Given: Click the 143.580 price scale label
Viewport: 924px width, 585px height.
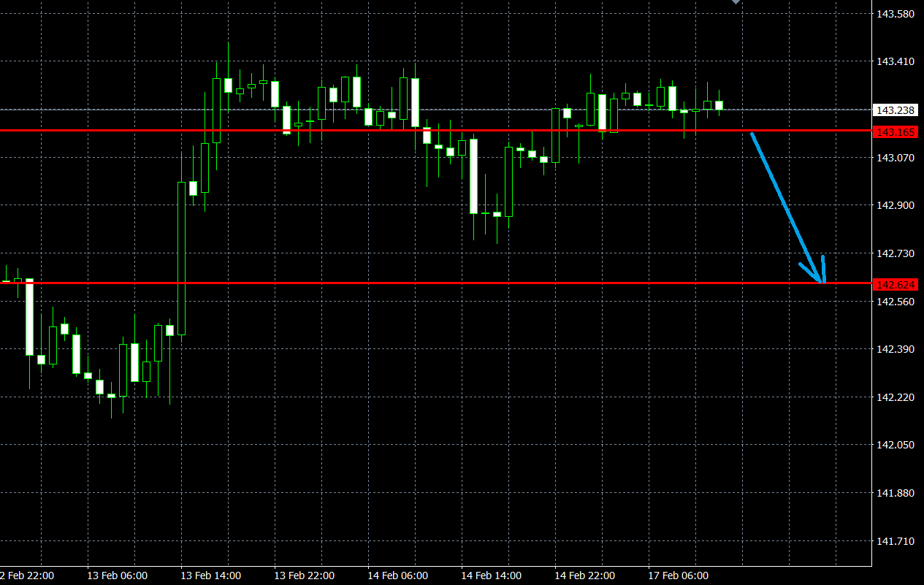Looking at the screenshot, I should coord(896,14).
